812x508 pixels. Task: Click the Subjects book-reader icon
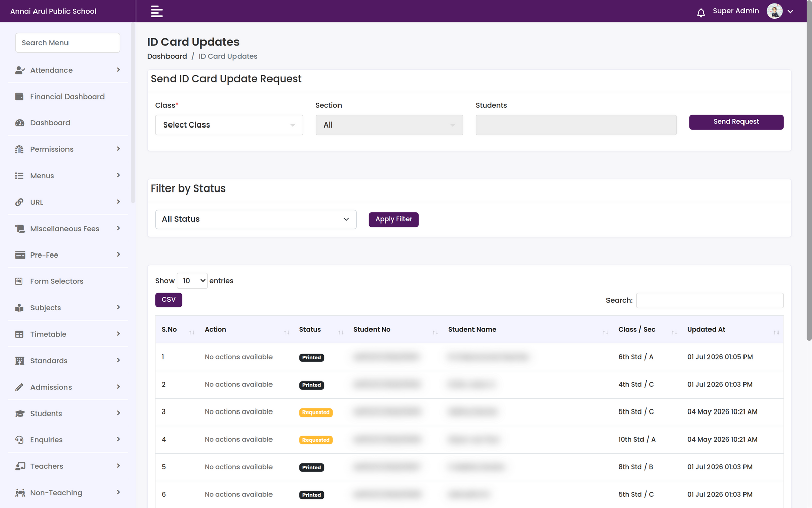[19, 308]
